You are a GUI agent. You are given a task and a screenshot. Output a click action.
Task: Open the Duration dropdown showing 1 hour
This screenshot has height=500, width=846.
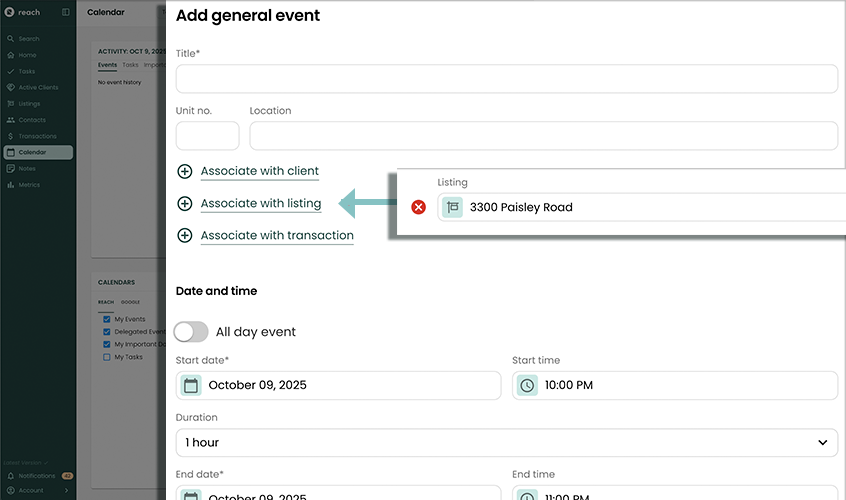[x=506, y=442]
